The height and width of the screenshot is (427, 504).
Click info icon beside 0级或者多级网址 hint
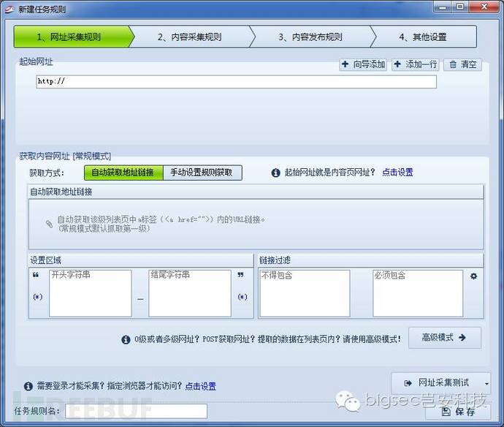pos(126,339)
